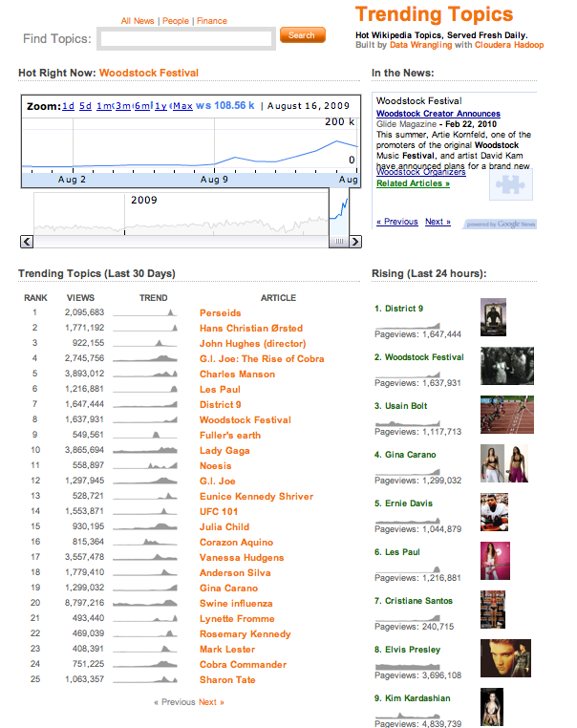Screen dimensions: 577x728
Task: Open the rising topic '5. Ernie Davis'
Action: click(x=403, y=503)
